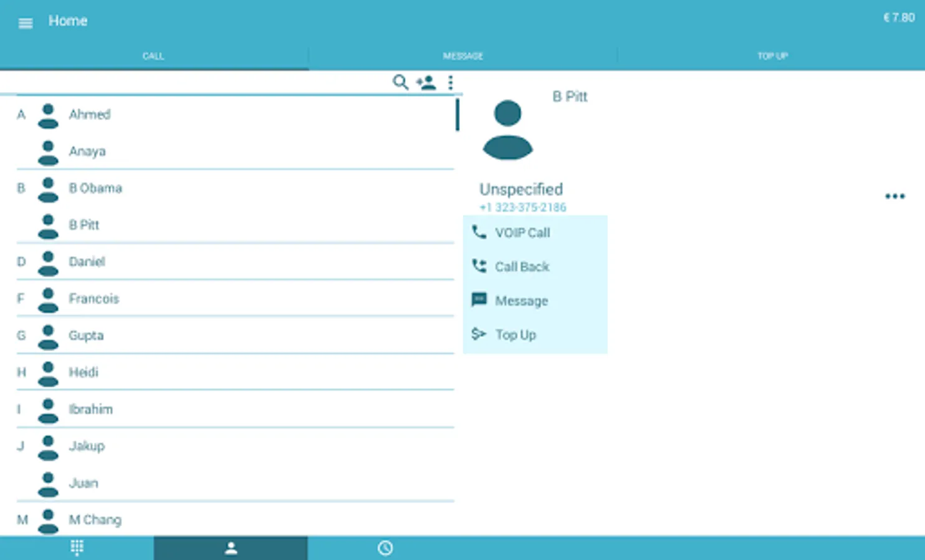Viewport: 925px width, 560px height.
Task: Select contact Ibrahim
Action: (235, 409)
